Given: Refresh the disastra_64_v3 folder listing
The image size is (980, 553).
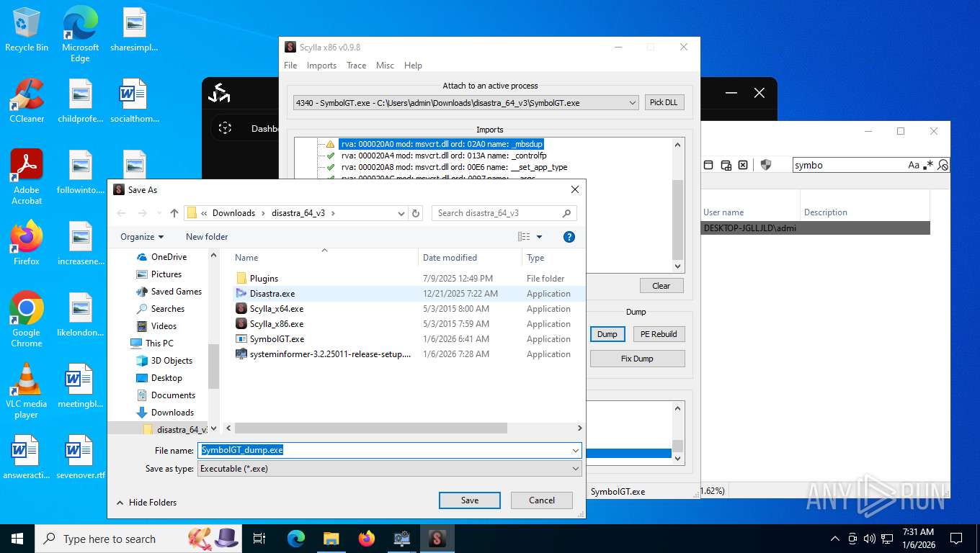Looking at the screenshot, I should pos(415,213).
